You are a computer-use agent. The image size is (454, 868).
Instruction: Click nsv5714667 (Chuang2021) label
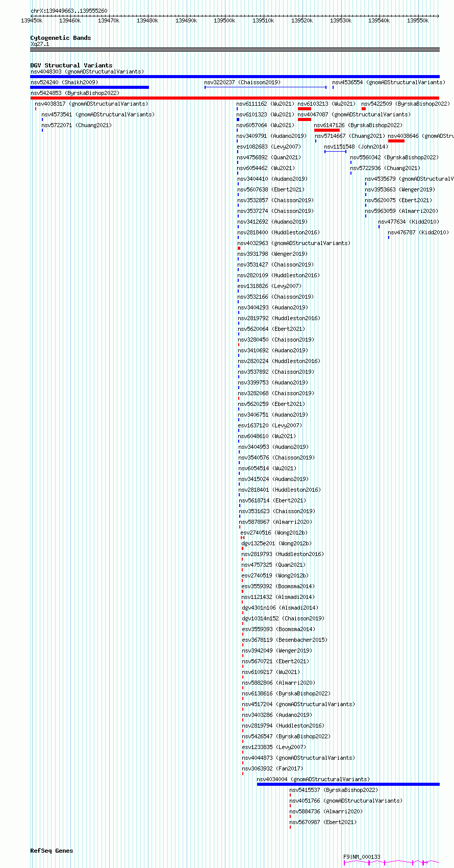(350, 136)
